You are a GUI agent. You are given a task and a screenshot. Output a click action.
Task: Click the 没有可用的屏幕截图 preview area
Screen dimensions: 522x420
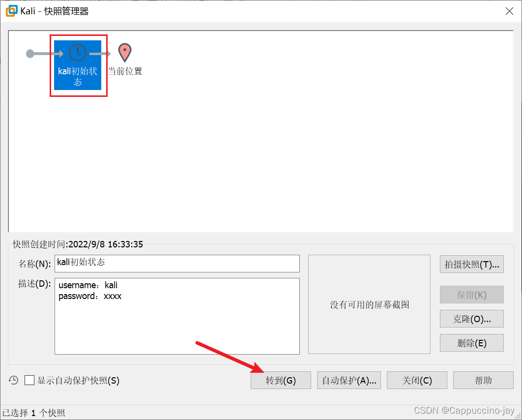[x=369, y=304]
